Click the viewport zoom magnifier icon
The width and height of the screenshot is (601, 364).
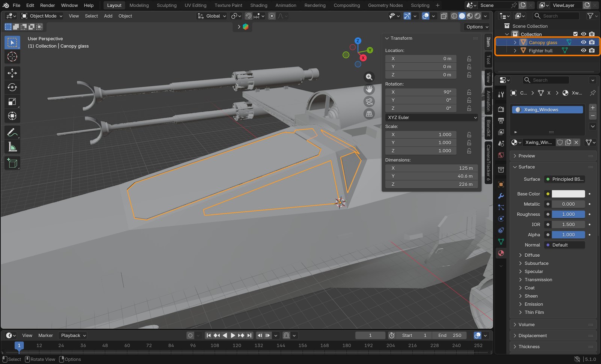coord(369,77)
